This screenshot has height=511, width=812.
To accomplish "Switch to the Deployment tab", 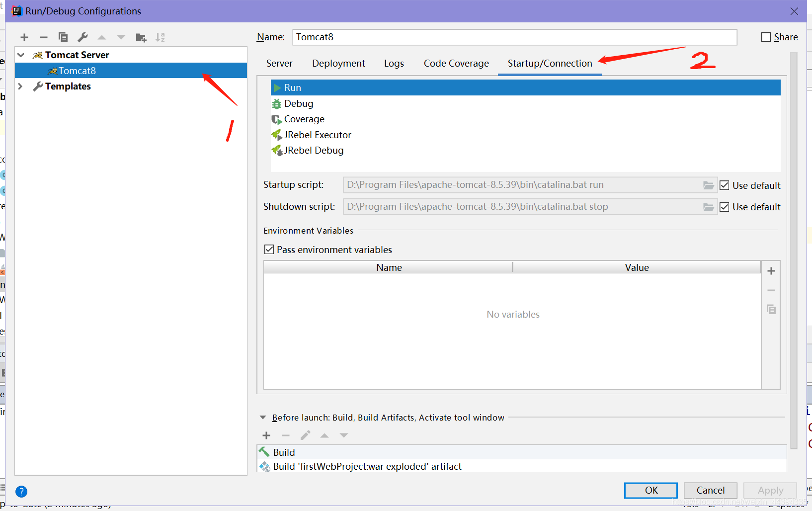I will tap(338, 63).
